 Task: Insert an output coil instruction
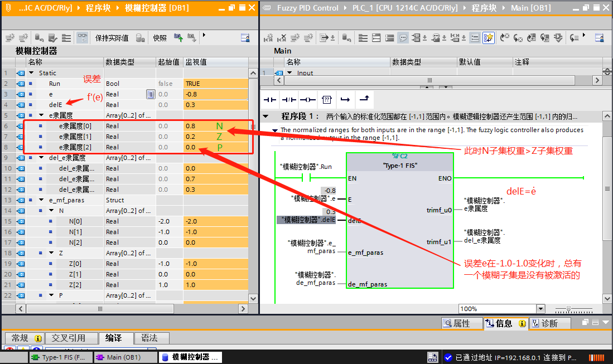click(308, 100)
